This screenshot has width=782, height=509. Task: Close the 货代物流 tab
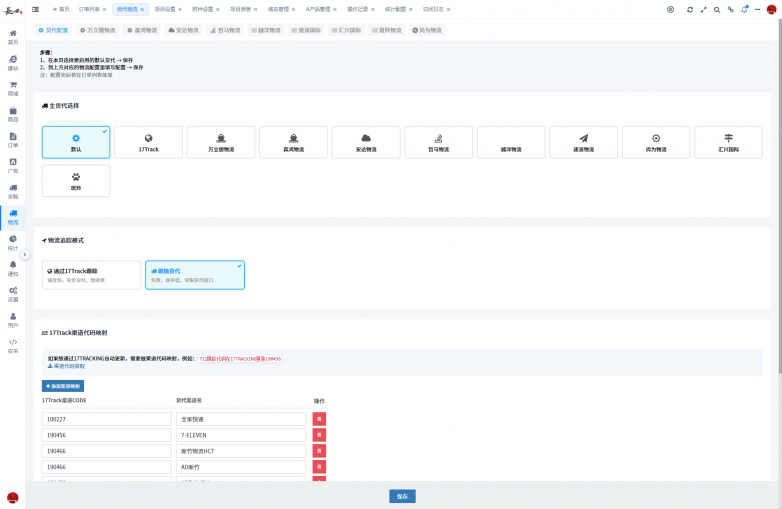click(x=142, y=9)
